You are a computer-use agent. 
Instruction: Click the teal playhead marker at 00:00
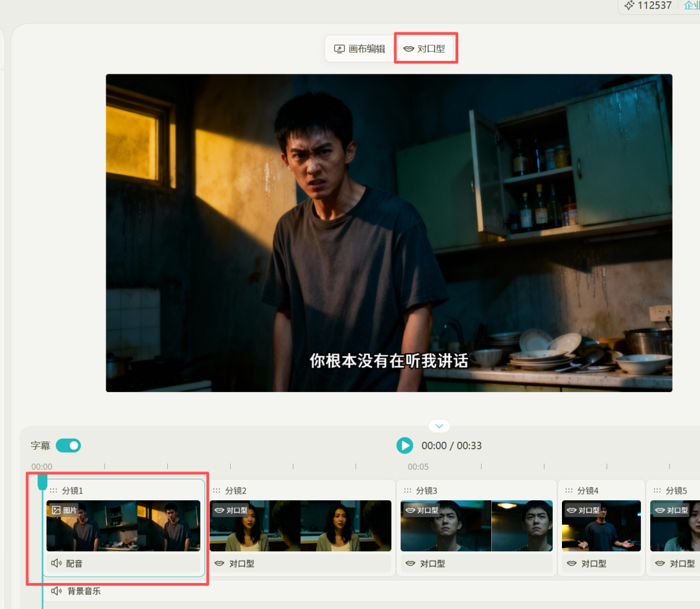43,481
